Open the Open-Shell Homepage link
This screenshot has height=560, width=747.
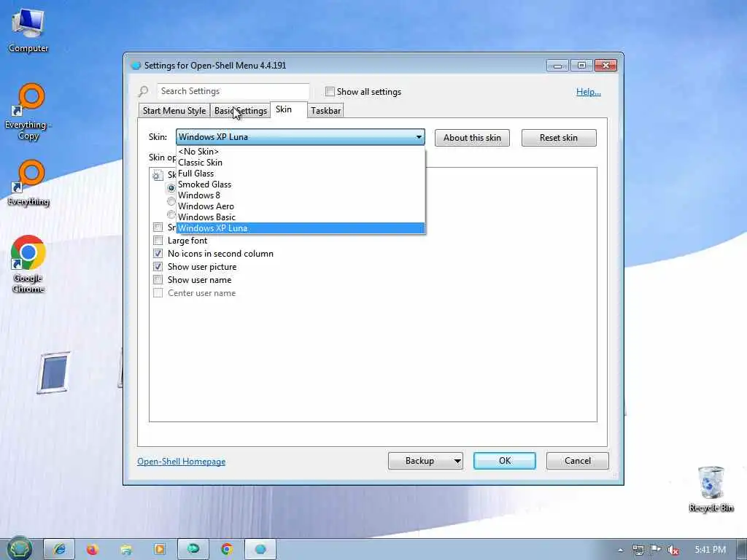[x=181, y=462]
